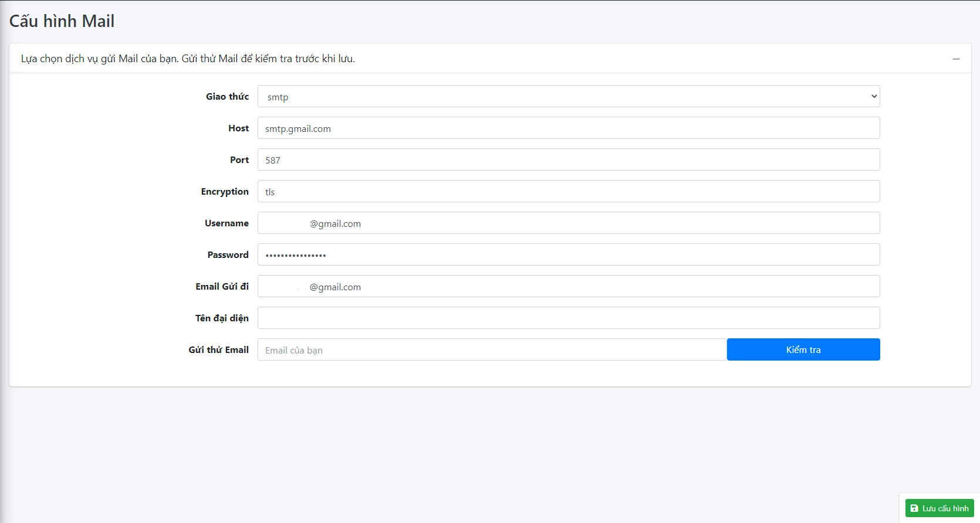Click the Host label text
The width and height of the screenshot is (980, 523).
click(238, 128)
